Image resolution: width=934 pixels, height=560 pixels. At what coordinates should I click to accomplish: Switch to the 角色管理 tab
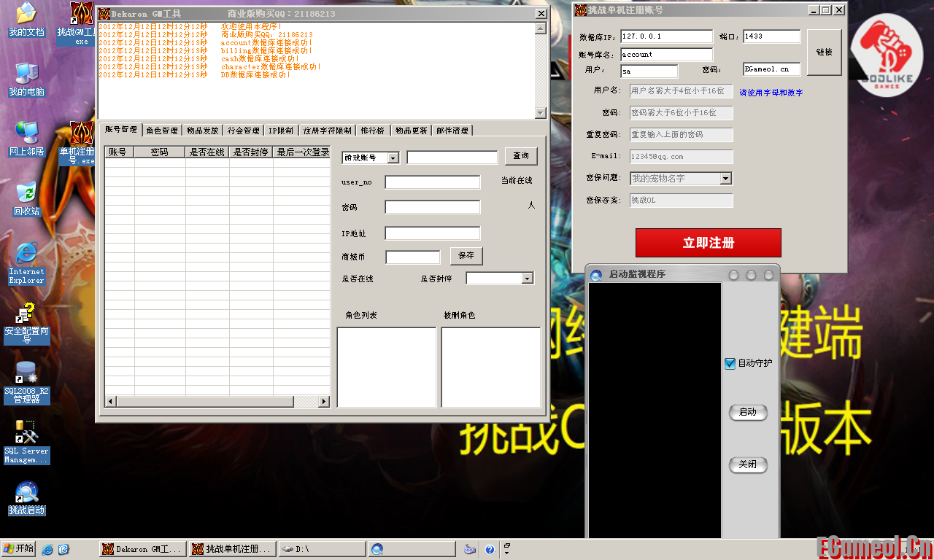(x=161, y=131)
